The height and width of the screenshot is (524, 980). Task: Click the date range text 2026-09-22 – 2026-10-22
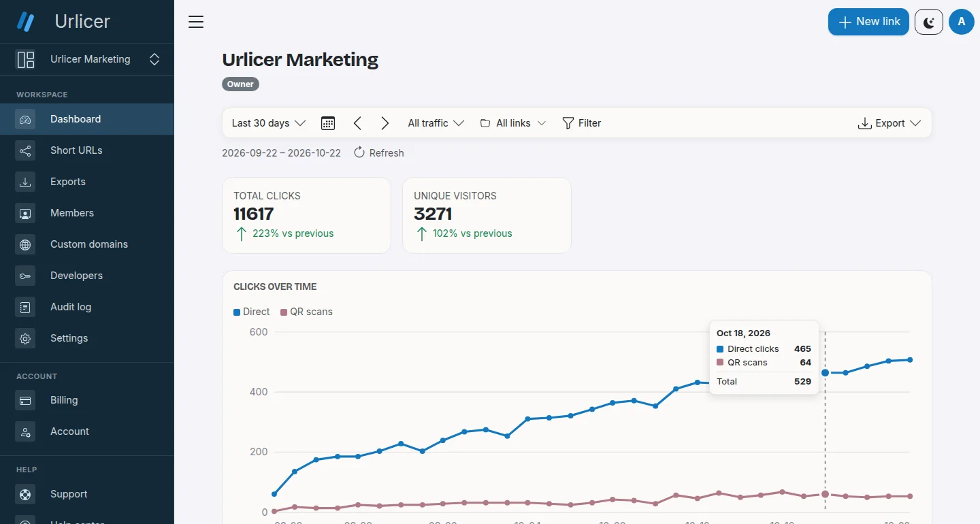click(281, 153)
